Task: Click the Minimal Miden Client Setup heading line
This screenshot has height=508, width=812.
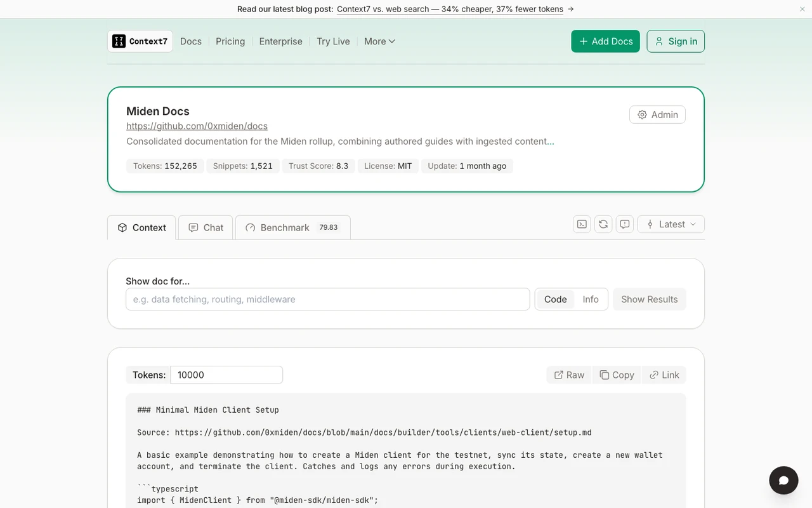Action: click(208, 410)
